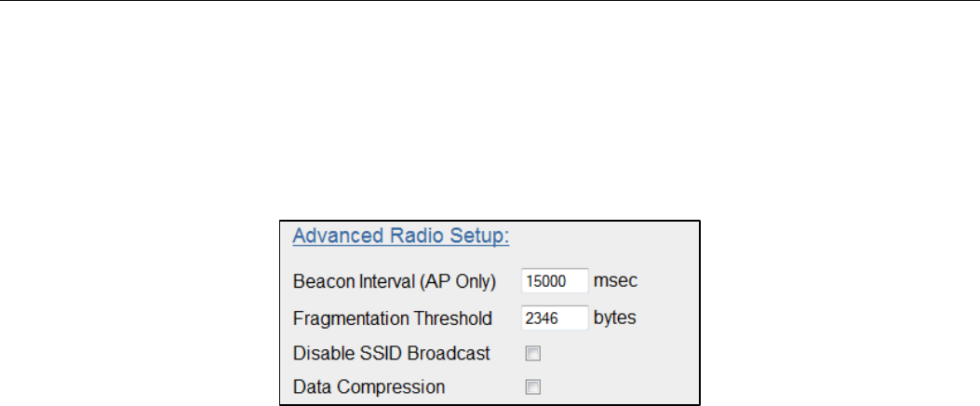
Task: Click the Beacon Interval (AP Only) label
Action: (x=395, y=281)
